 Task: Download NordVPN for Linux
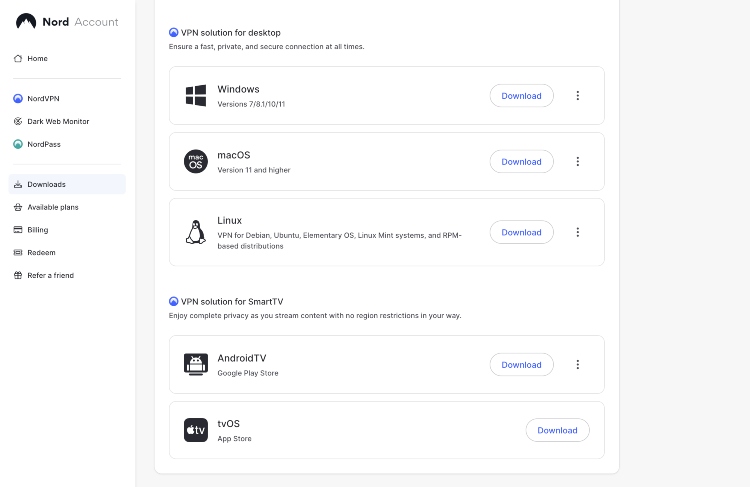pos(521,232)
